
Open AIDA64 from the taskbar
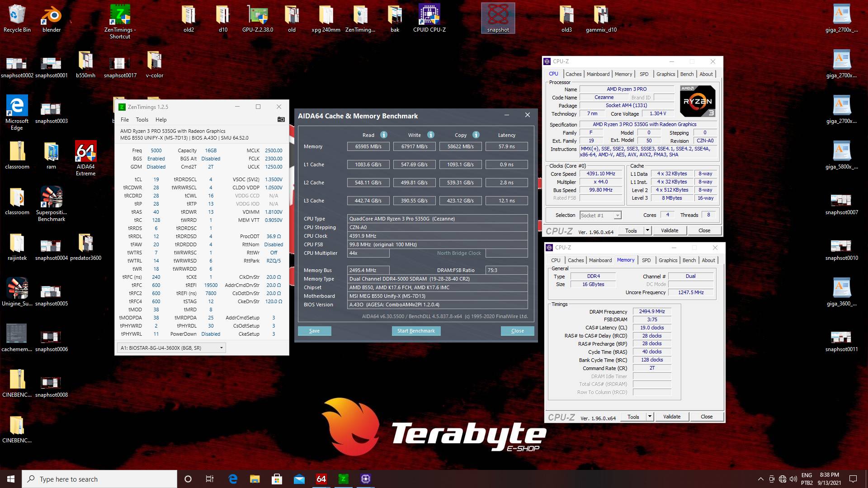tap(321, 479)
